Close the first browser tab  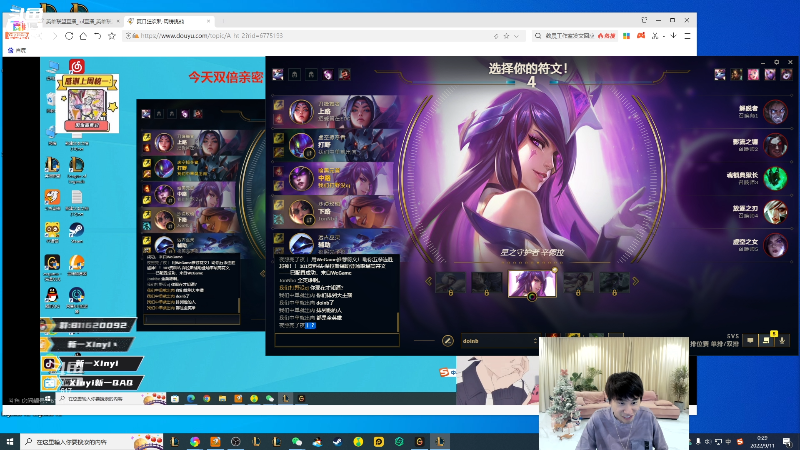[118, 21]
